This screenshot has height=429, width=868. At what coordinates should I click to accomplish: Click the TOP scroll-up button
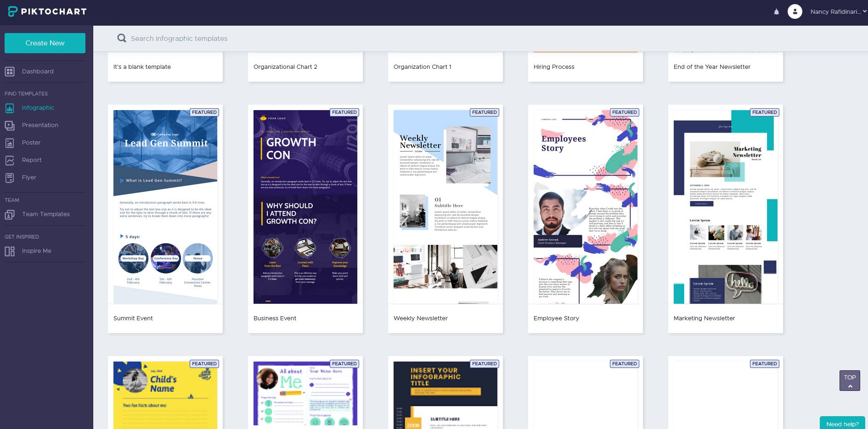850,380
